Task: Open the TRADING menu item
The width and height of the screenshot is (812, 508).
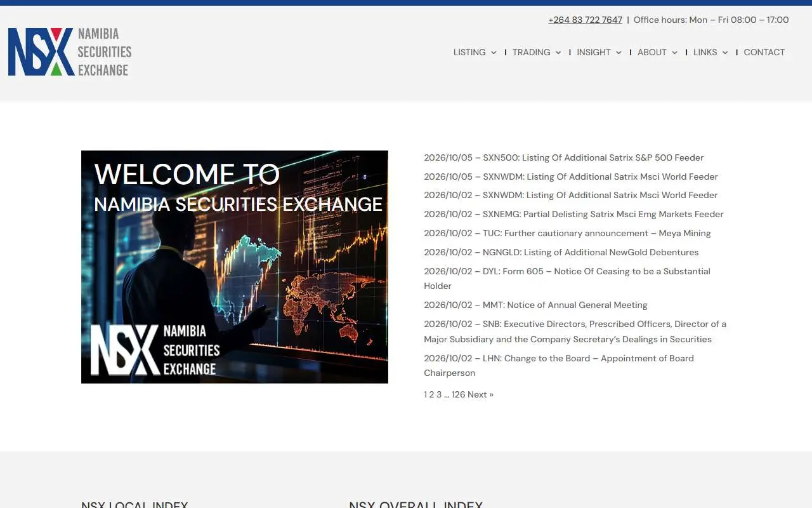Action: click(532, 52)
